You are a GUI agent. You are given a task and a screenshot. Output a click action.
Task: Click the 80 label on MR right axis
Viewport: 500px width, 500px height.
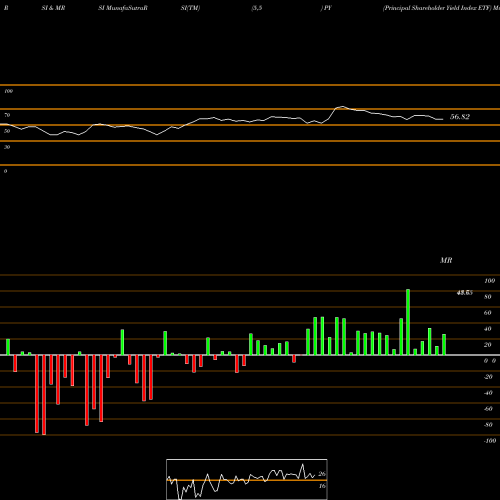tap(488, 297)
